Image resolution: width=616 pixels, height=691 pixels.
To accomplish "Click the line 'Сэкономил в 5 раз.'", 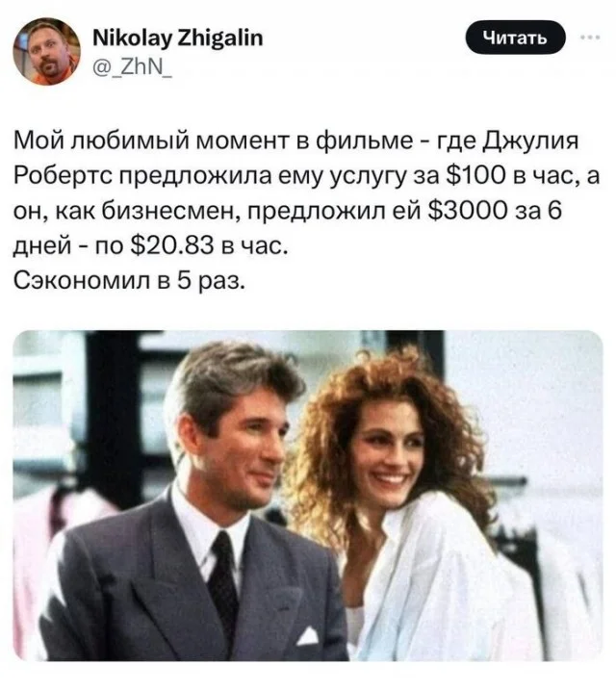I will click(128, 280).
